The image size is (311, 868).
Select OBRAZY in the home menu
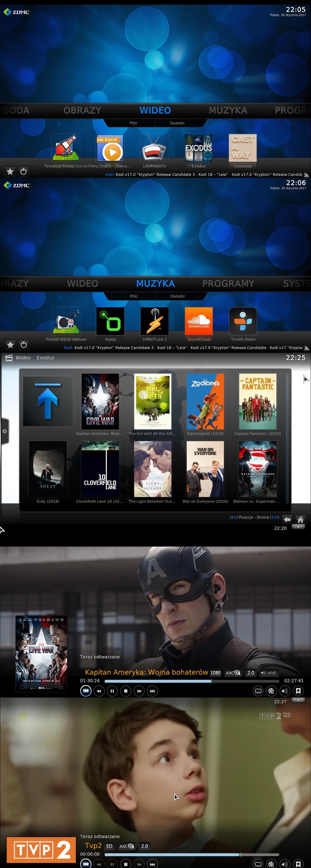[82, 110]
